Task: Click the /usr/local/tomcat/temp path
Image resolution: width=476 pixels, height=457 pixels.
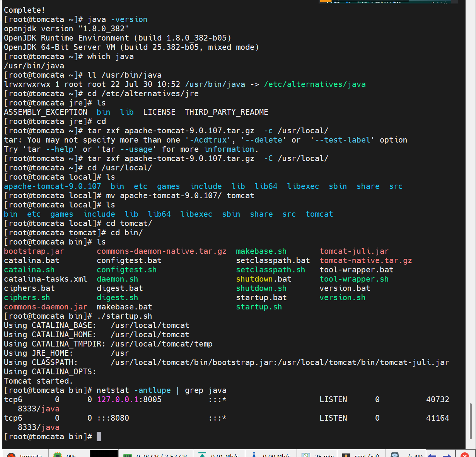Action: (162, 344)
